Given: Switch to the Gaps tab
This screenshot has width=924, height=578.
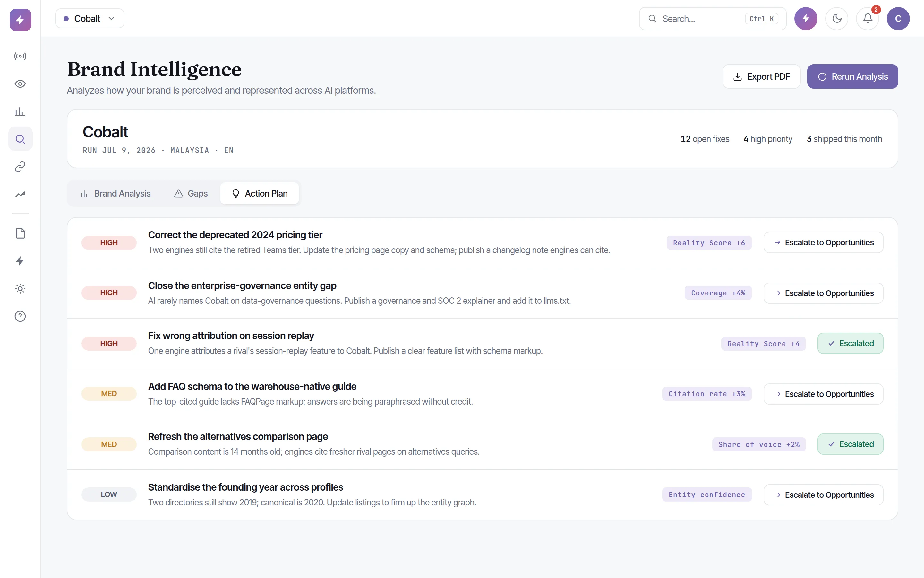Looking at the screenshot, I should [x=191, y=193].
